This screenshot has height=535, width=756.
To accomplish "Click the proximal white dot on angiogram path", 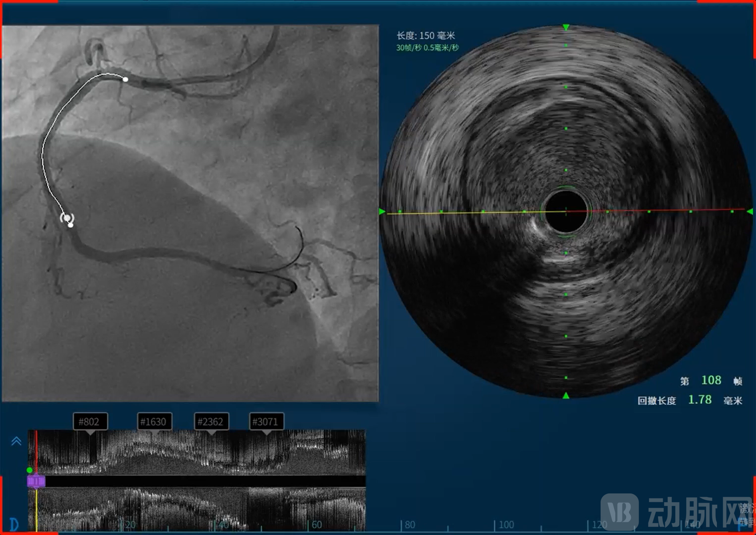I will pos(126,79).
